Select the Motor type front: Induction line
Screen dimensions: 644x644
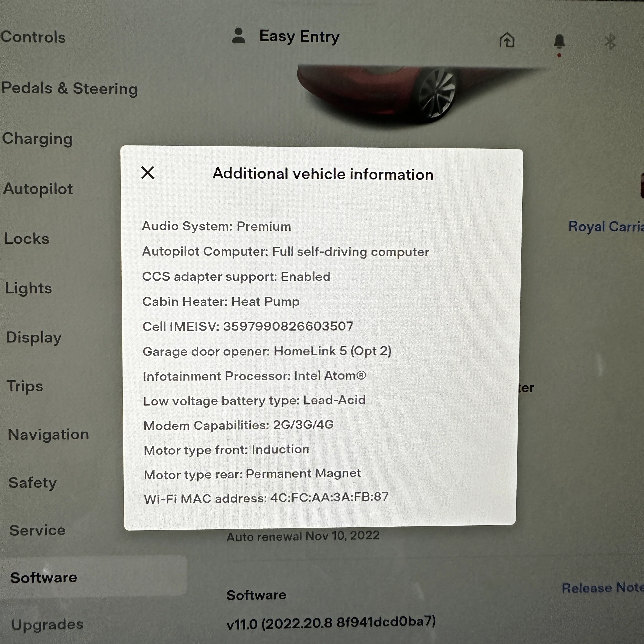[x=227, y=450]
